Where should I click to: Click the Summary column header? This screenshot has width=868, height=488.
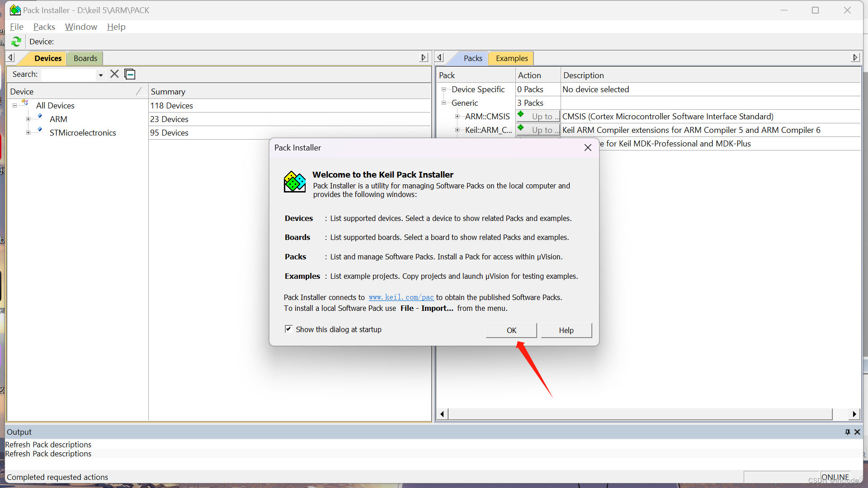point(289,92)
